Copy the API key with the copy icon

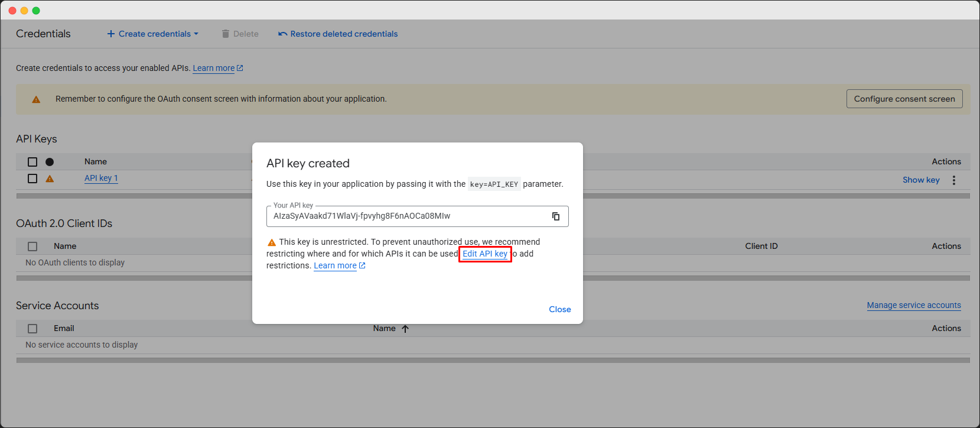[555, 216]
